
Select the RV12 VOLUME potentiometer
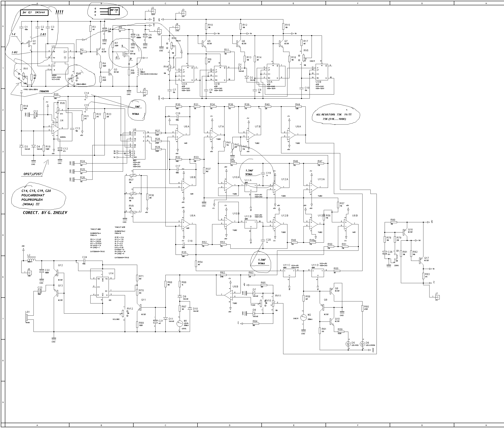[x=123, y=313]
